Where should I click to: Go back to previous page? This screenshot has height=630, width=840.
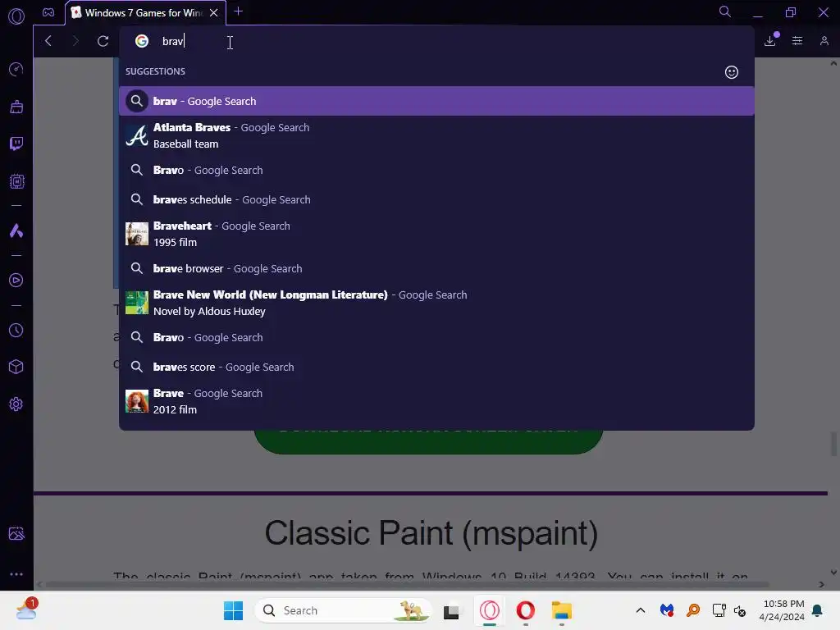coord(48,41)
